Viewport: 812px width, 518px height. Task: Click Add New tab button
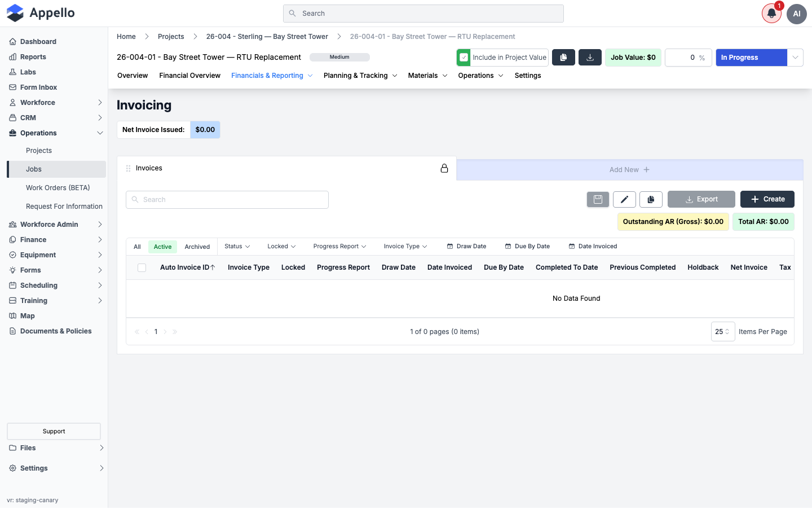point(629,170)
